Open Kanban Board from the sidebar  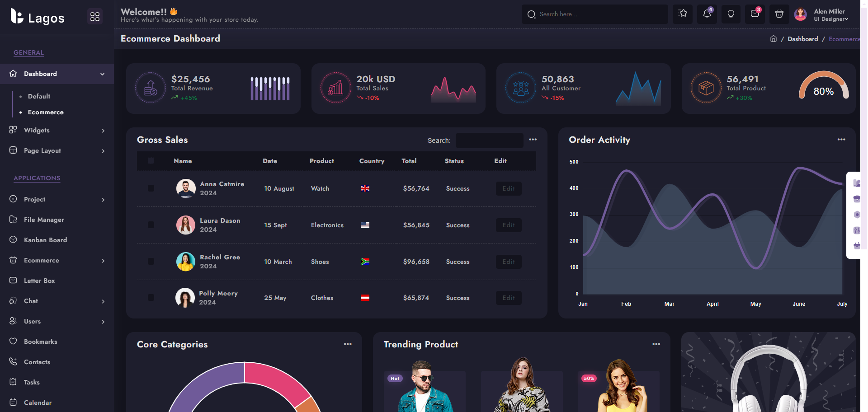45,240
